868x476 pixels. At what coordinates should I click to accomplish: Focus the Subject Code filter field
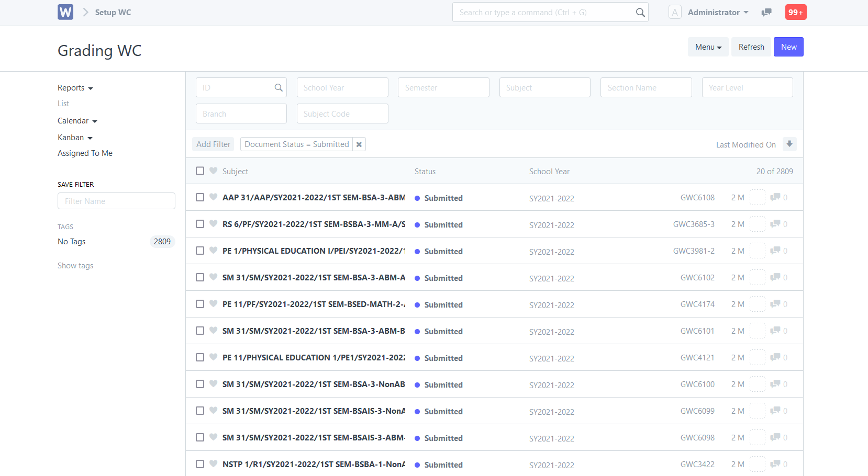point(342,114)
